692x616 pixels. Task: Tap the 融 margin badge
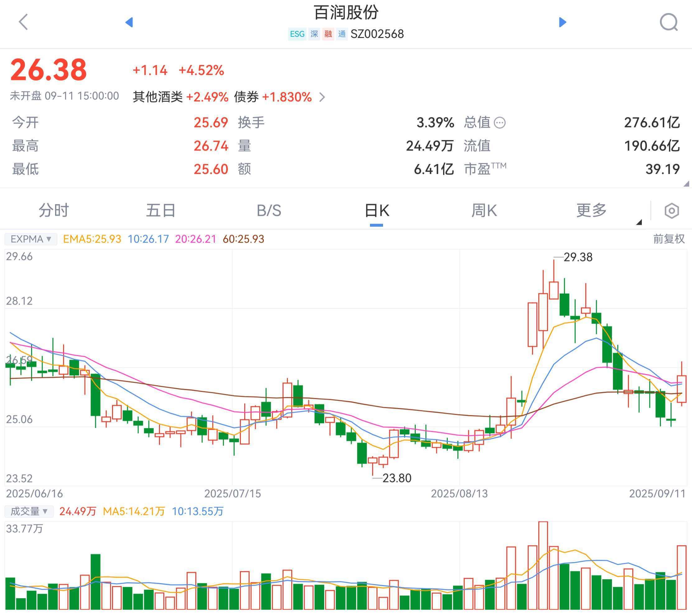[x=328, y=34]
